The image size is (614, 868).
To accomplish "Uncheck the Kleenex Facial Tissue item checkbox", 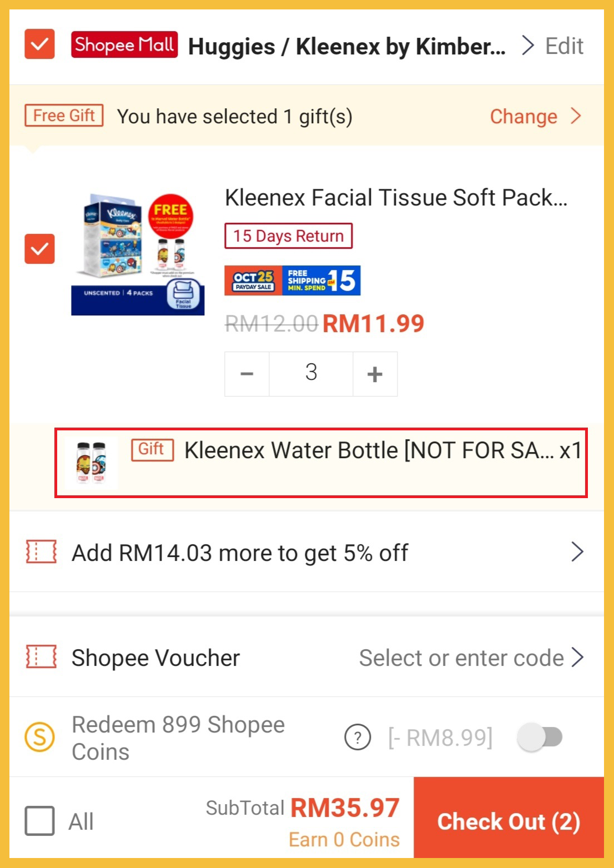I will click(x=39, y=248).
